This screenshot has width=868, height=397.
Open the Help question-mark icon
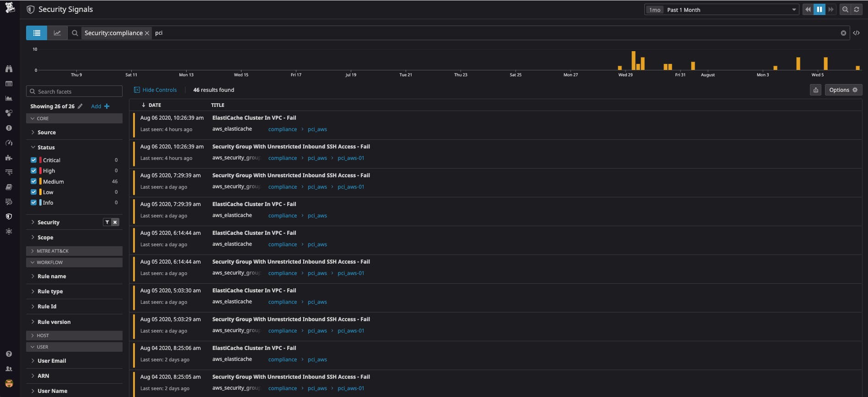9,354
